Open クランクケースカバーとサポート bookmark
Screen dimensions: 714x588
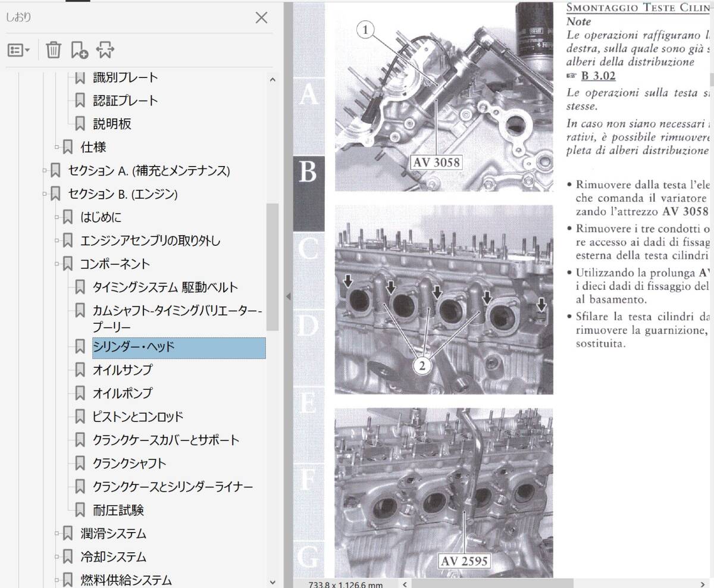pos(166,440)
